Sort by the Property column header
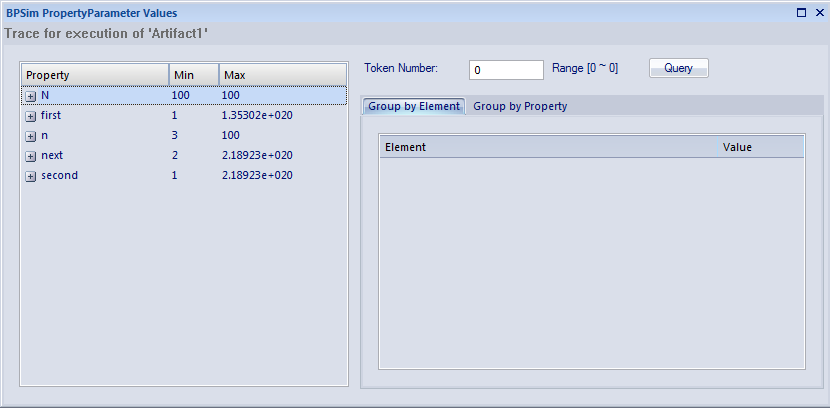Screen dimensions: 830x409 click(94, 75)
